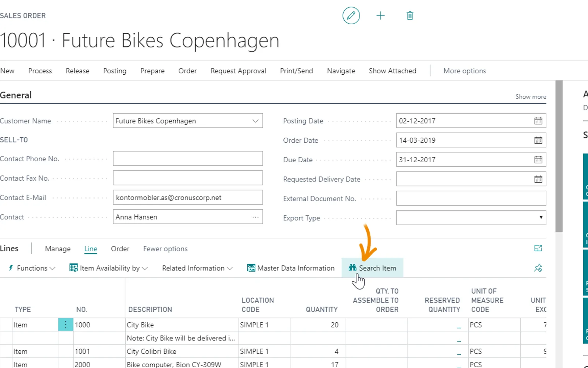Click the plus icon to create new order

380,15
